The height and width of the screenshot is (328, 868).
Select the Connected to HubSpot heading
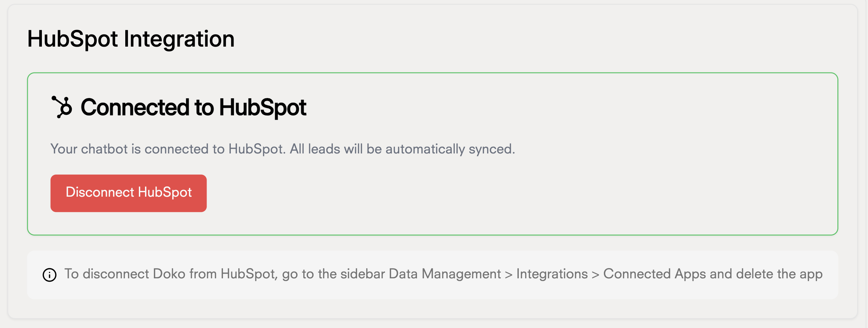193,108
